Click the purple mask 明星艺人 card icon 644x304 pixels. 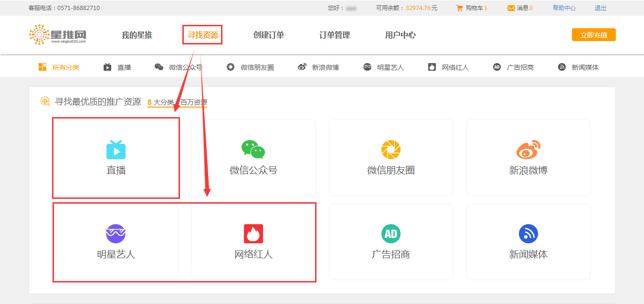(116, 234)
